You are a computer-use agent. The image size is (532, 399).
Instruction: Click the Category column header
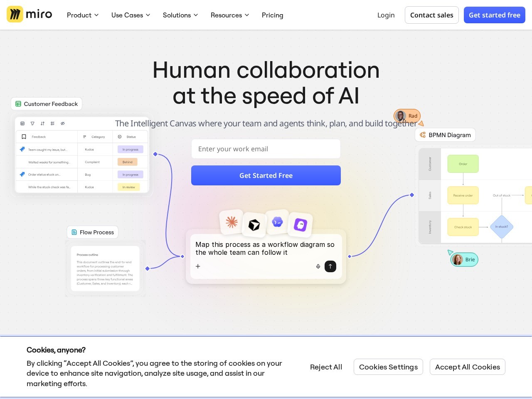95,137
